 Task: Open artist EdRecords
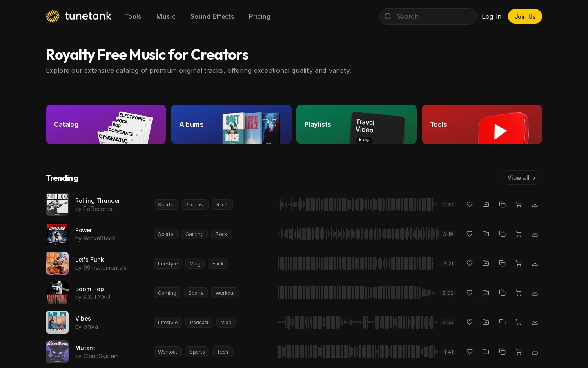[x=98, y=209]
